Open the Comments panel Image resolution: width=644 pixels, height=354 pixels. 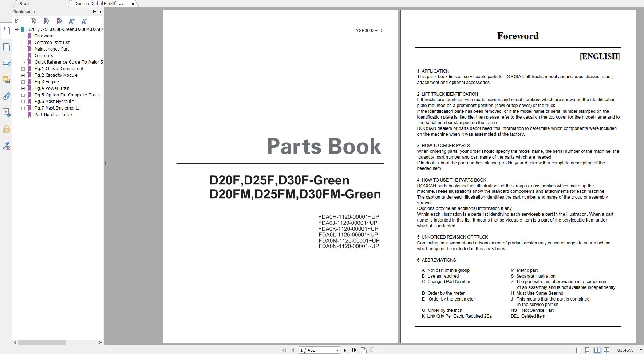[x=6, y=80]
